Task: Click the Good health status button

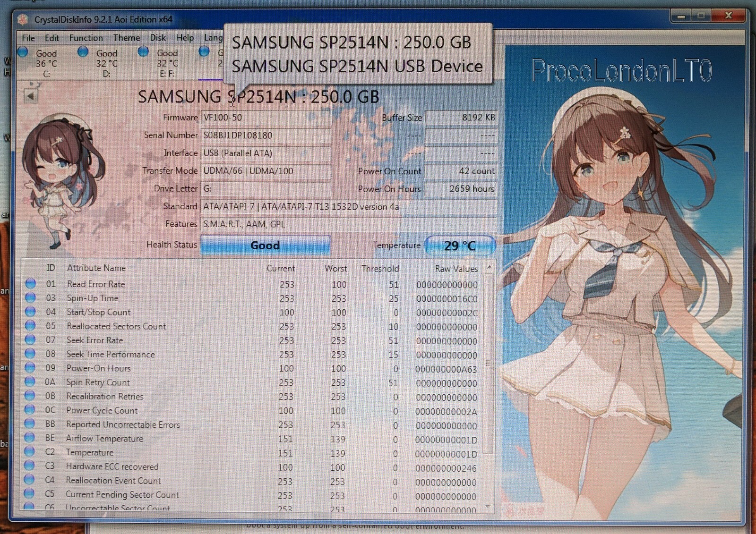Action: 265,245
